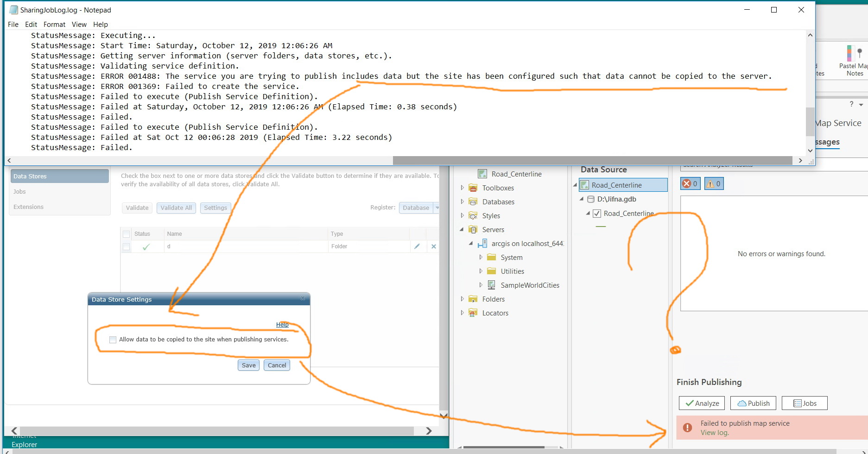Click the geodatabase icon beside D:\Jifna.gdb
Image resolution: width=868 pixels, height=454 pixels.
[591, 199]
